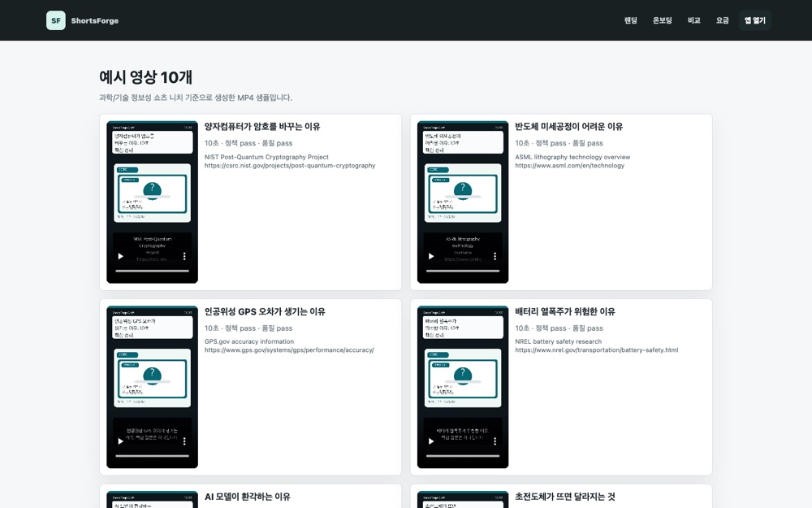
Task: Go to the 온보딩 nav item
Action: (x=663, y=21)
